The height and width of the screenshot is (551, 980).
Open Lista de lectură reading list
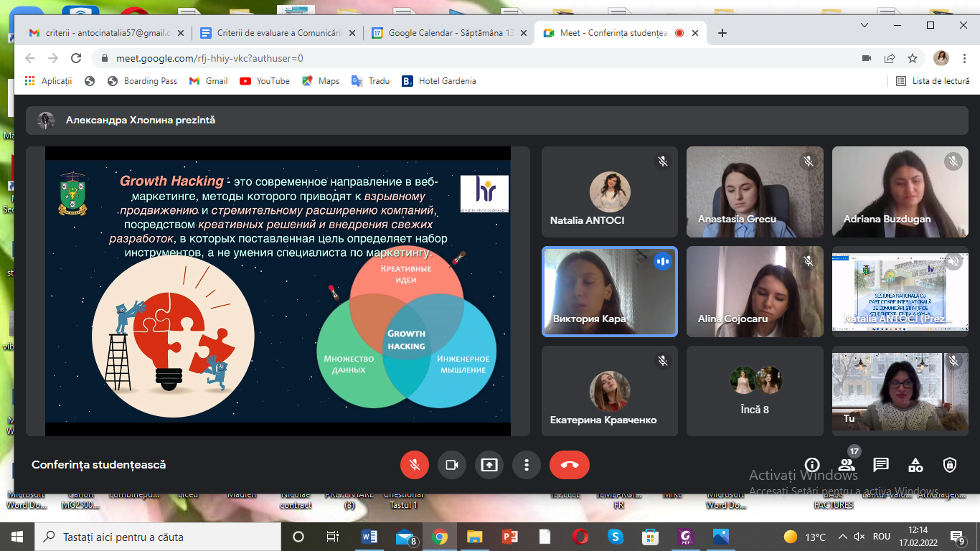pyautogui.click(x=933, y=81)
